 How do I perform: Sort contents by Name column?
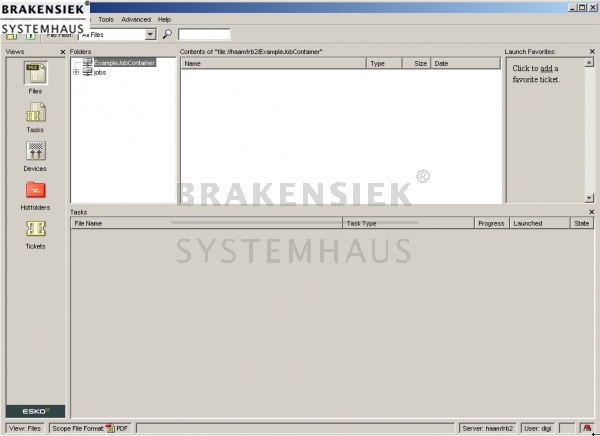(x=274, y=64)
